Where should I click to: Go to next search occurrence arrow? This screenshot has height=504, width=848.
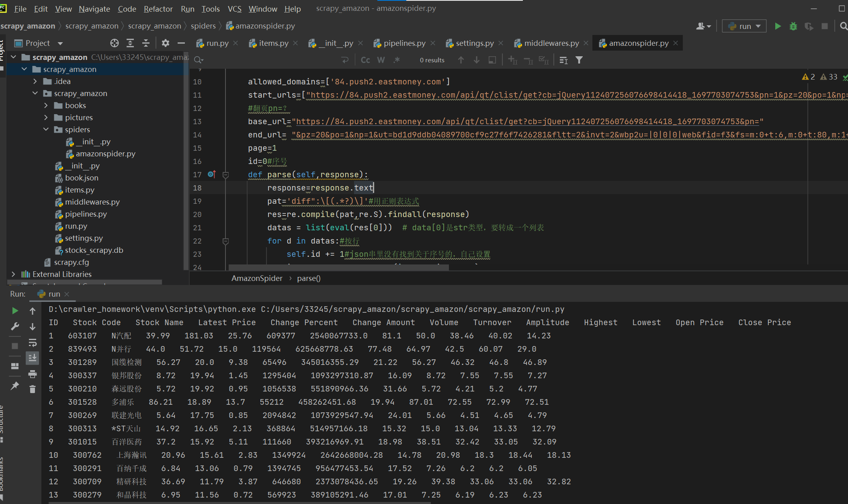pyautogui.click(x=477, y=60)
